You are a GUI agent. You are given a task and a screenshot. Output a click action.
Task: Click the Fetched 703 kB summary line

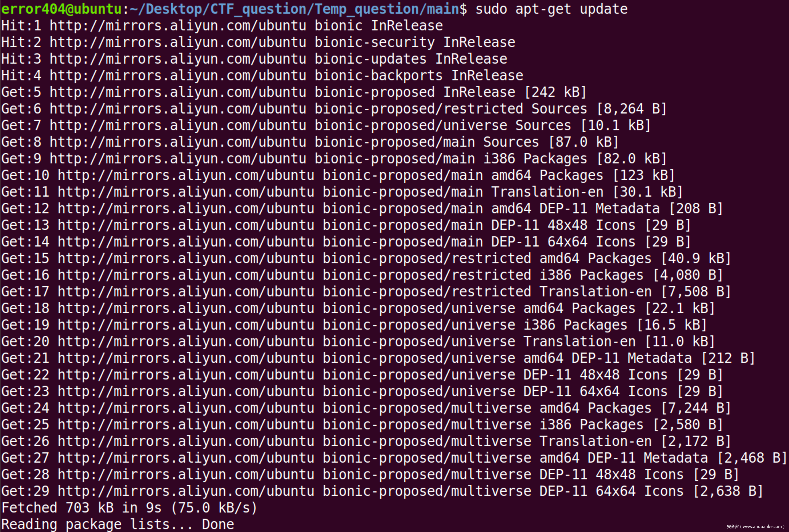coord(129,508)
